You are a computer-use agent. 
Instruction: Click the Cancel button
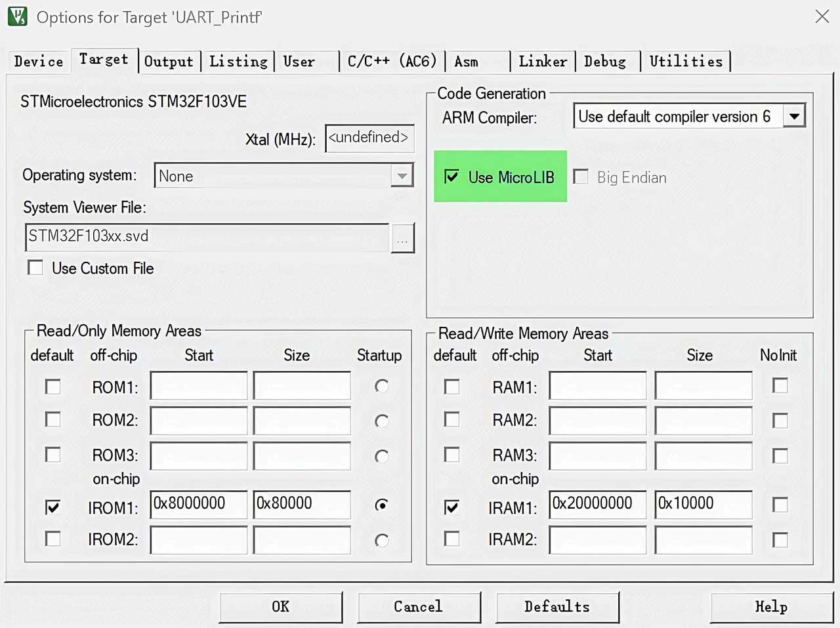[419, 607]
